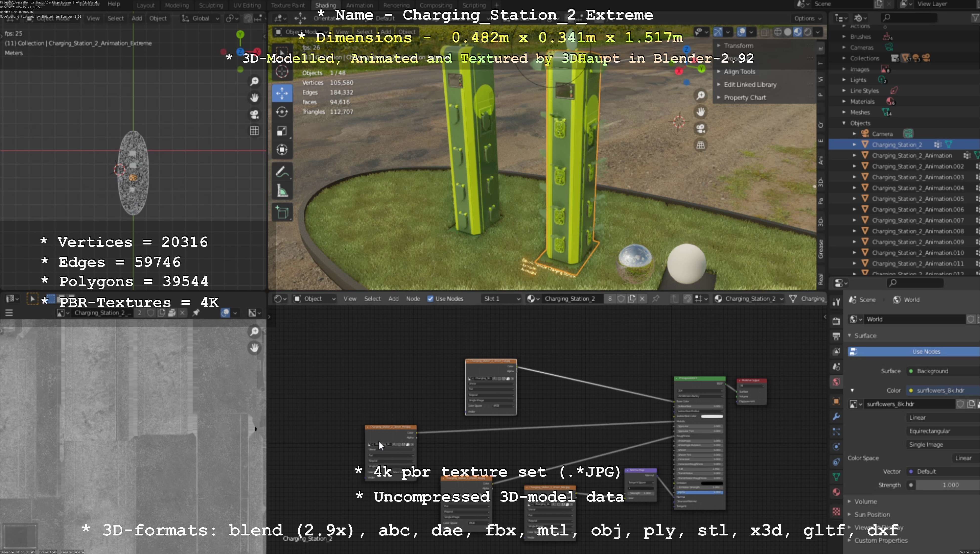Select the Move tool in viewport toolbar
This screenshot has height=554, width=980.
pos(282,93)
